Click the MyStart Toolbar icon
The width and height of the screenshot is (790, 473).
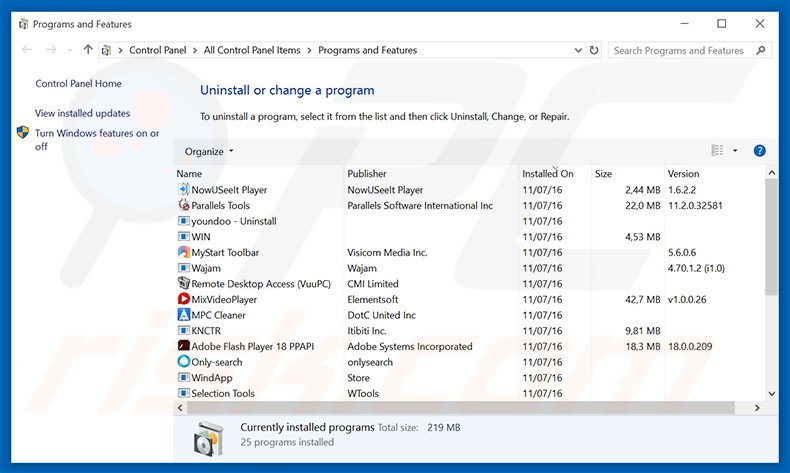click(x=183, y=252)
